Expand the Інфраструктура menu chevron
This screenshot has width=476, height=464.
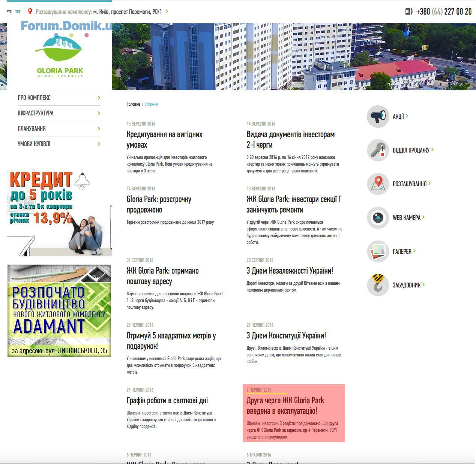tap(99, 113)
